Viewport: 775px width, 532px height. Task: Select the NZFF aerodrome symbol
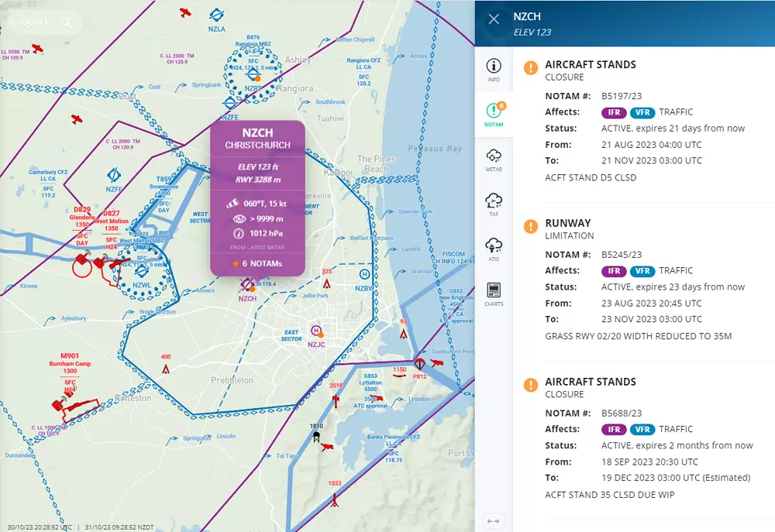114,173
